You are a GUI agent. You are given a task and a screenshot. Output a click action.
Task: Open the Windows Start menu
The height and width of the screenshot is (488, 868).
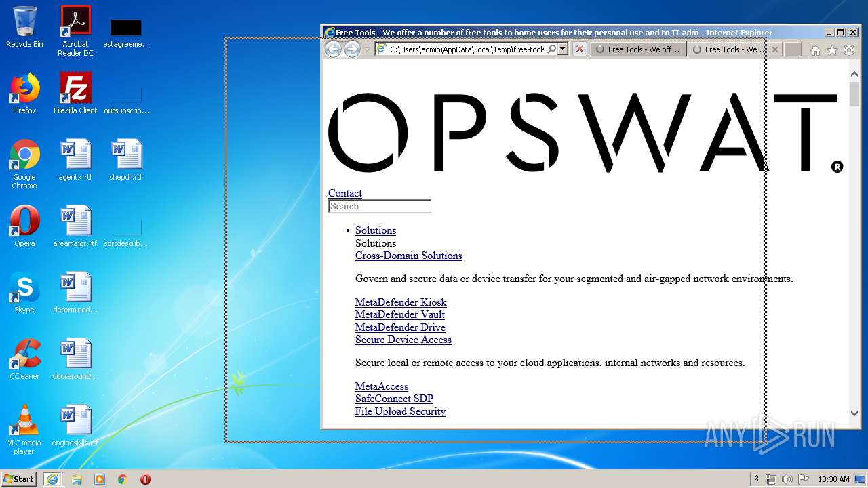19,479
